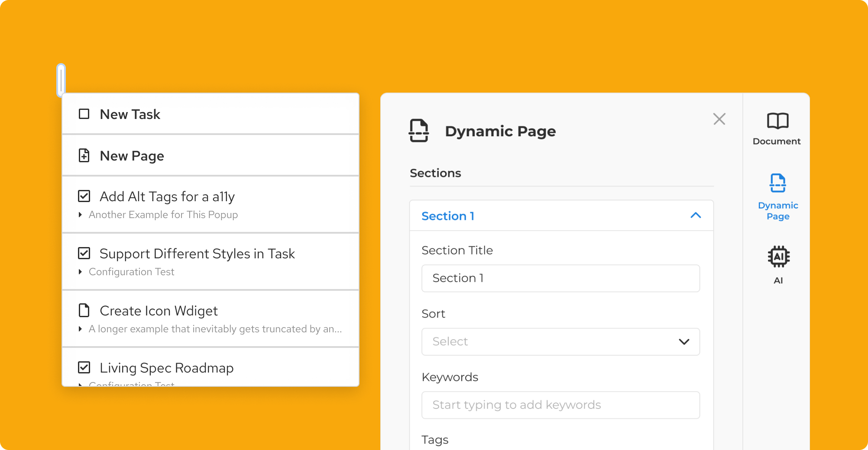Click the page icon beside Create Icon Wdiget
The height and width of the screenshot is (450, 868).
(x=84, y=311)
